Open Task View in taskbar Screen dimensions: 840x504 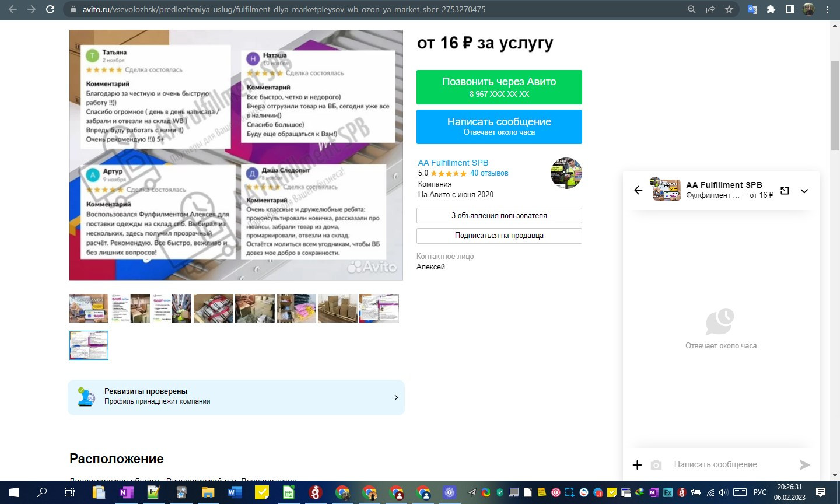69,492
